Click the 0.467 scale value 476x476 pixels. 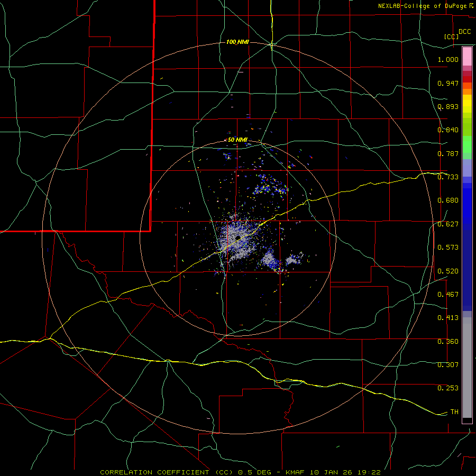point(448,295)
